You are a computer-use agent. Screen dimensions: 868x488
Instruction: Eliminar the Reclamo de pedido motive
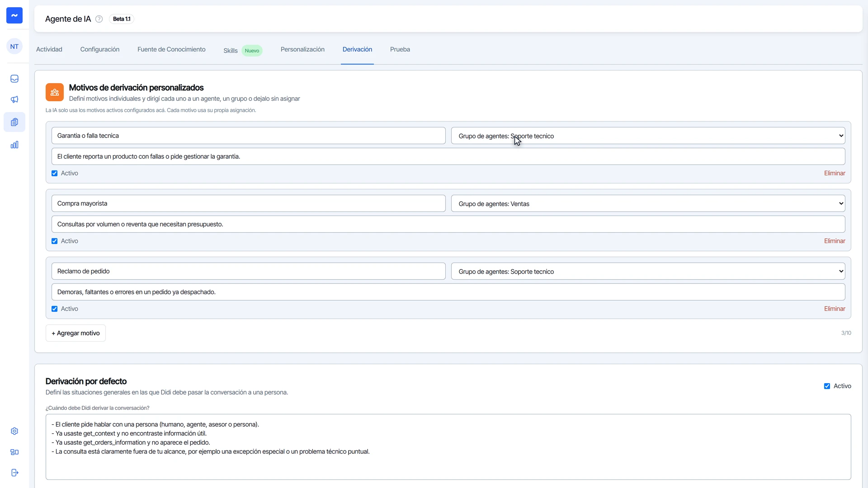point(835,309)
